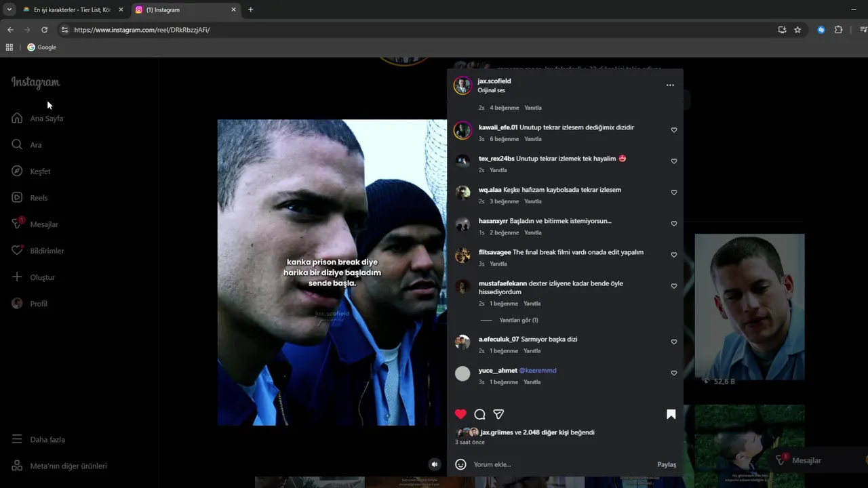Image resolution: width=868 pixels, height=488 pixels.
Task: Go back in browser
Action: [x=10, y=30]
